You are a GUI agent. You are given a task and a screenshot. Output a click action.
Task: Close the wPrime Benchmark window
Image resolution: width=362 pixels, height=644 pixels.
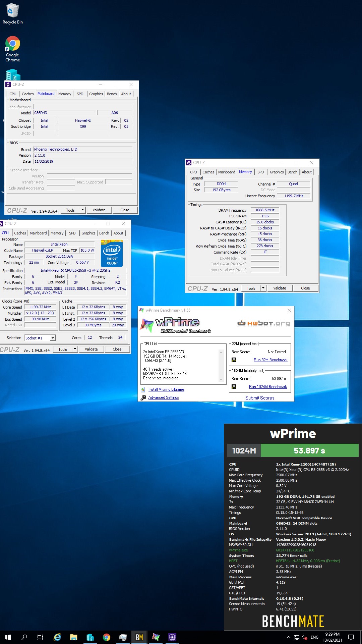289,310
